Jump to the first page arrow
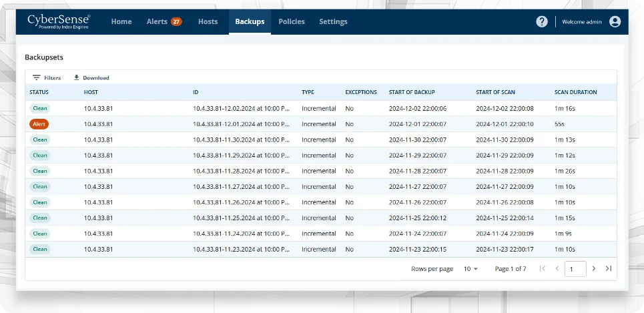 coord(542,268)
